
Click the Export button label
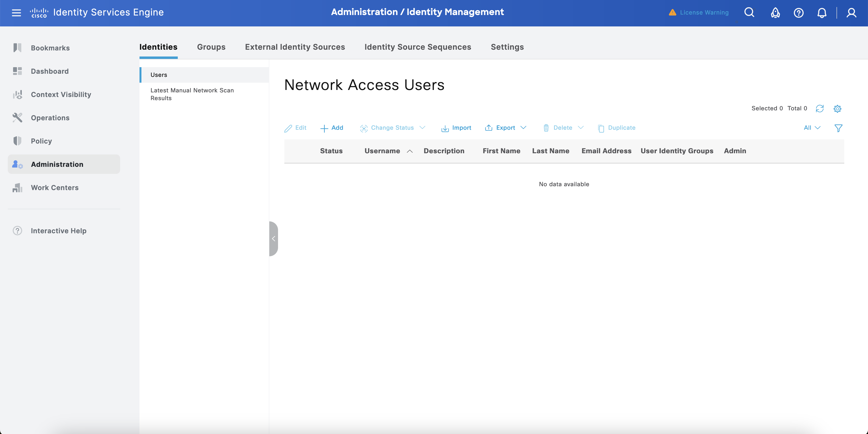click(505, 128)
